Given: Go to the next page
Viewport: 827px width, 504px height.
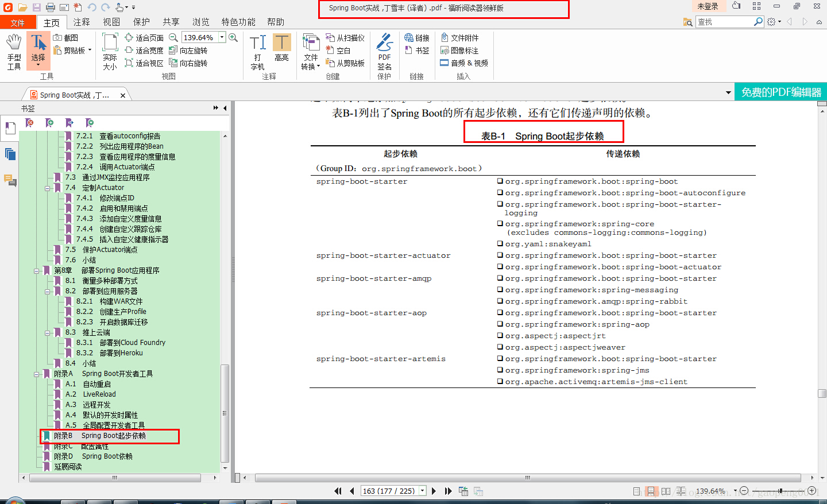Looking at the screenshot, I should click(x=434, y=491).
